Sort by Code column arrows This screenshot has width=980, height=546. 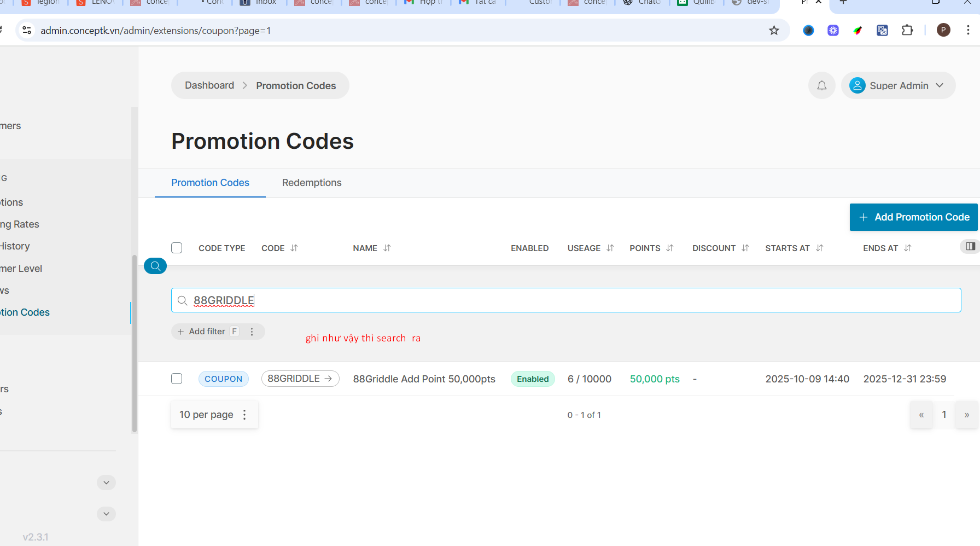pos(294,248)
